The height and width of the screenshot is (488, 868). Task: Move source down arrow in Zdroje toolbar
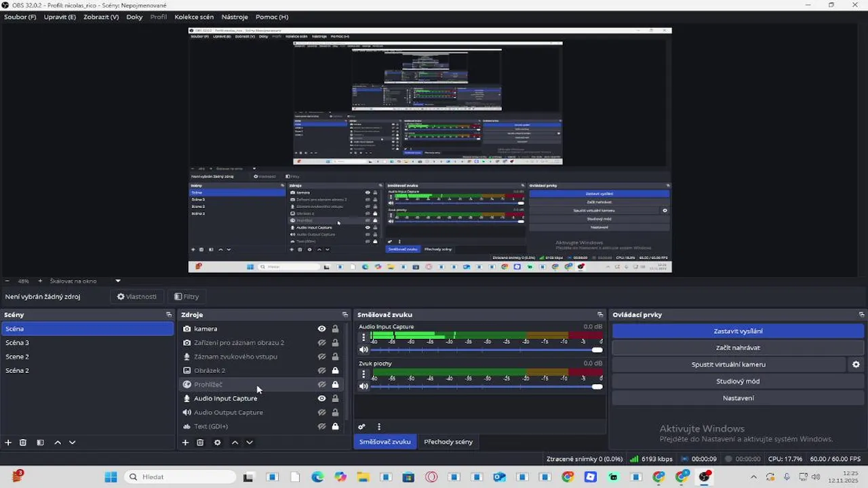tap(250, 443)
